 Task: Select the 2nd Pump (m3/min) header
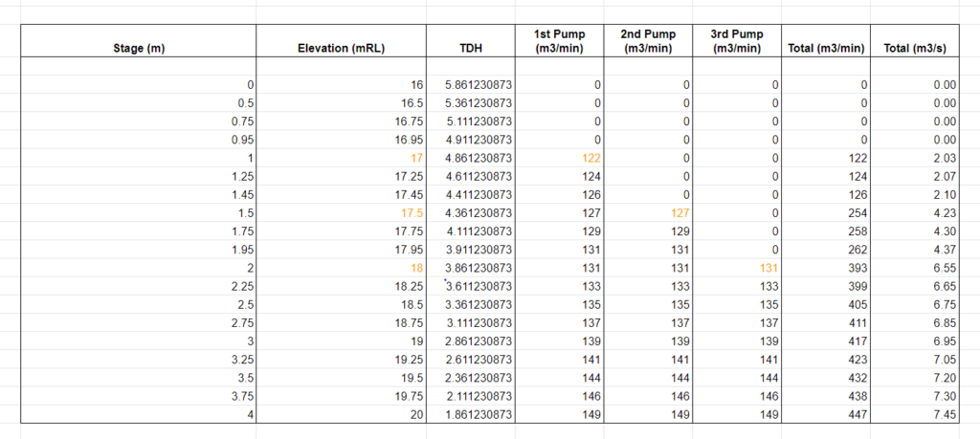(648, 40)
